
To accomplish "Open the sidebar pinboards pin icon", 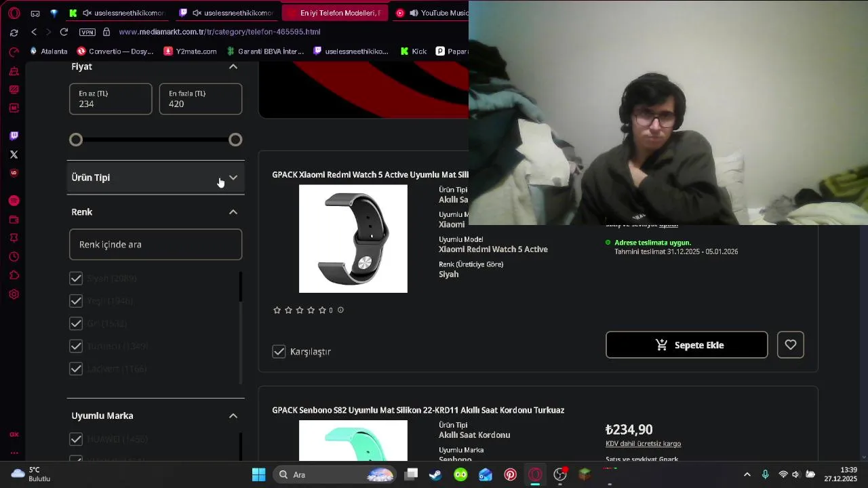I will pyautogui.click(x=14, y=238).
